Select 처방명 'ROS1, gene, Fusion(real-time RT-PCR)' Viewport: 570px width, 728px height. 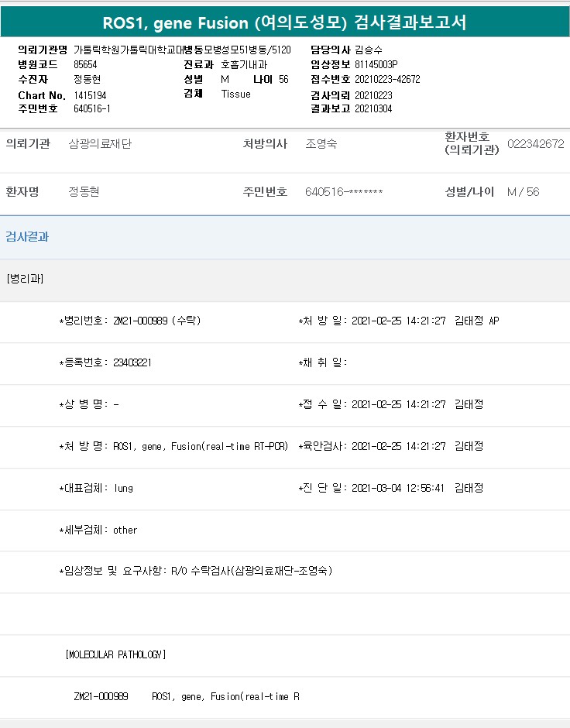click(201, 446)
